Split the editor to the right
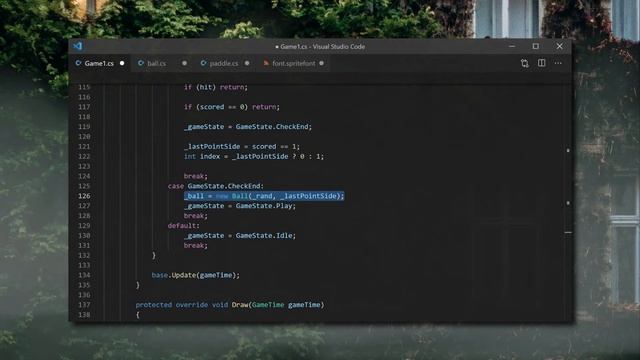The image size is (640, 360). [x=542, y=63]
